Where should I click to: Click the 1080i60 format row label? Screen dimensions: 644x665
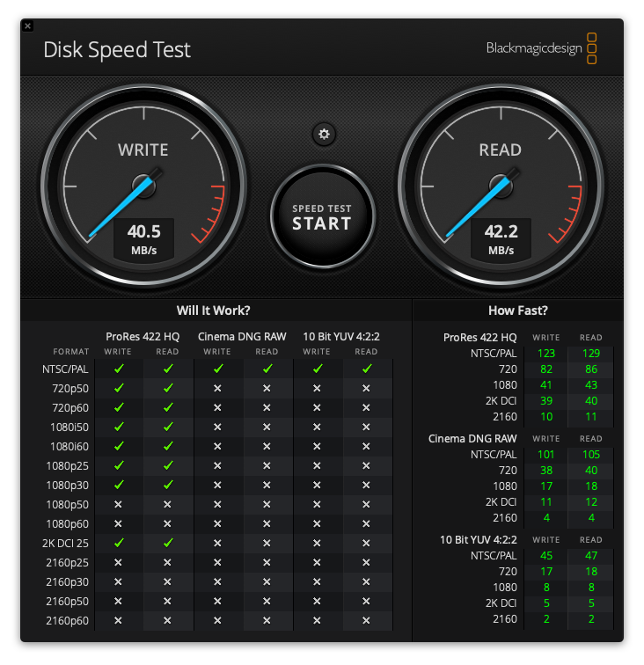coord(70,447)
